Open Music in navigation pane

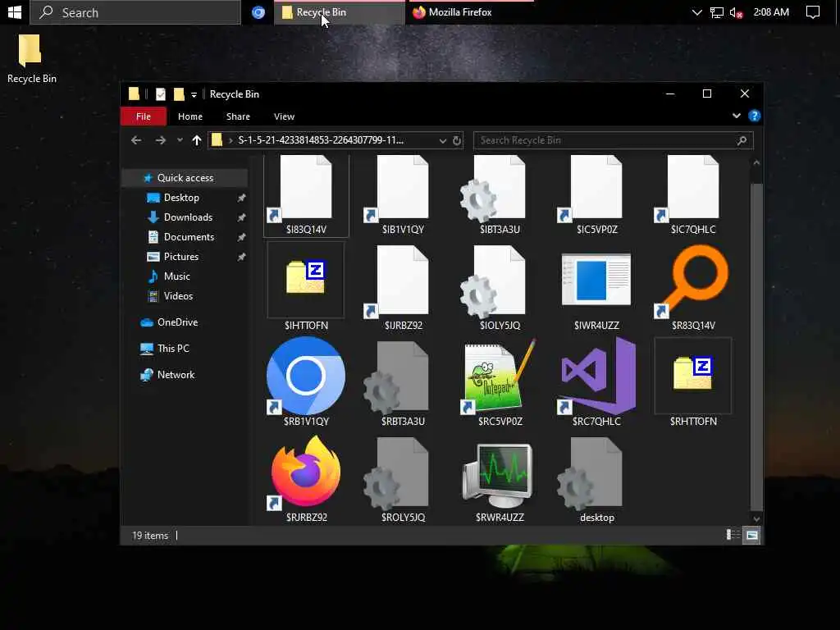[x=177, y=276]
